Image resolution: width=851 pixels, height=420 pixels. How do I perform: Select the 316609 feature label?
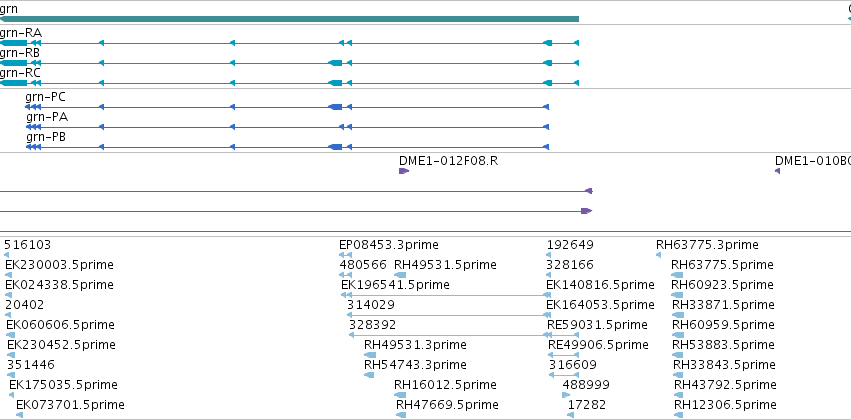(x=573, y=365)
